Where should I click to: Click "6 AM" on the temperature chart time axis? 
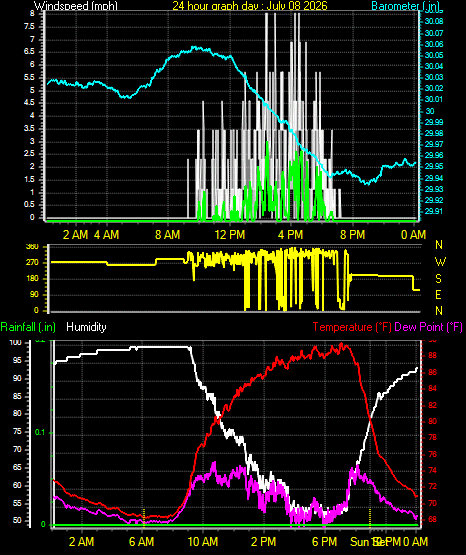(x=142, y=542)
